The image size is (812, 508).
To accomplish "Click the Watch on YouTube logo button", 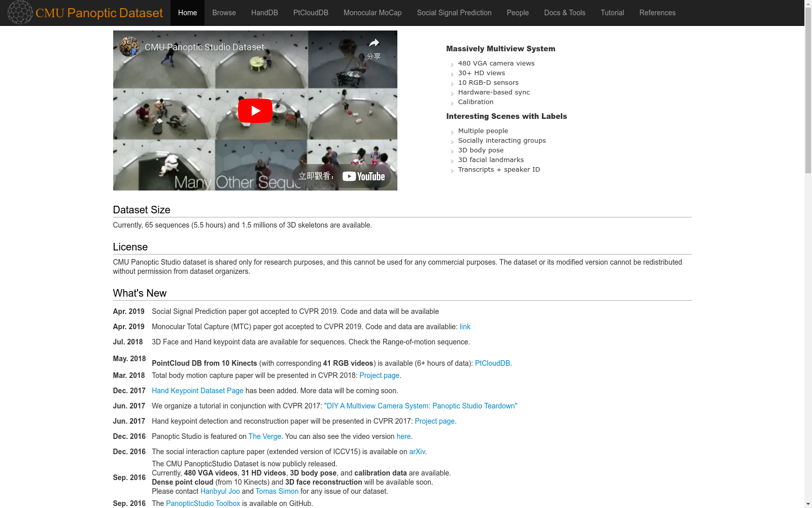I will point(363,176).
